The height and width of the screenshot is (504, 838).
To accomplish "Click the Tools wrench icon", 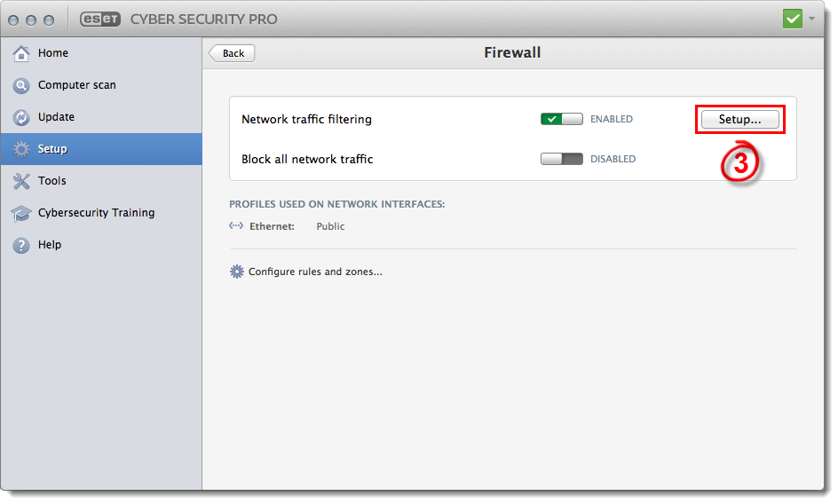I will (22, 181).
